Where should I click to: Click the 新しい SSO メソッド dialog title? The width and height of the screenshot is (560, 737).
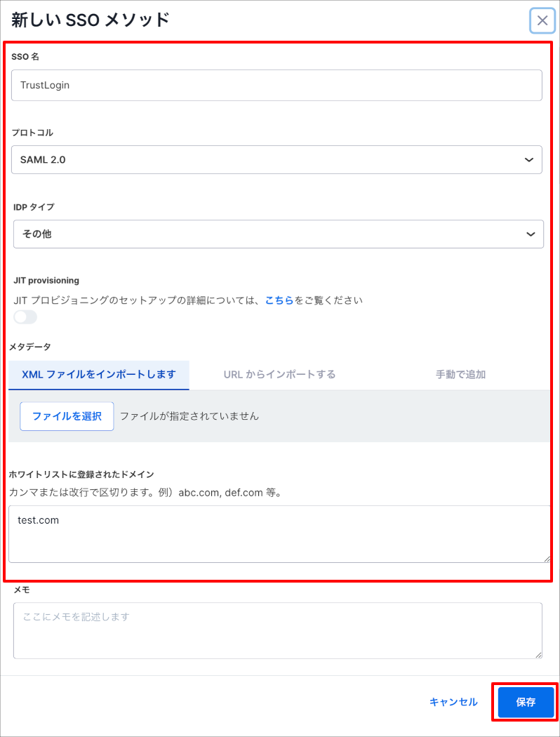coord(91,20)
